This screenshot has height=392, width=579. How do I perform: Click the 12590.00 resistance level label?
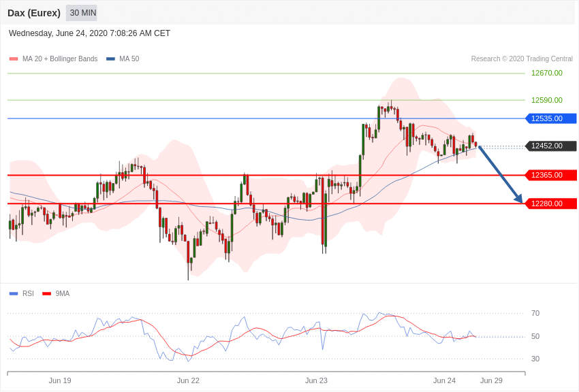546,100
